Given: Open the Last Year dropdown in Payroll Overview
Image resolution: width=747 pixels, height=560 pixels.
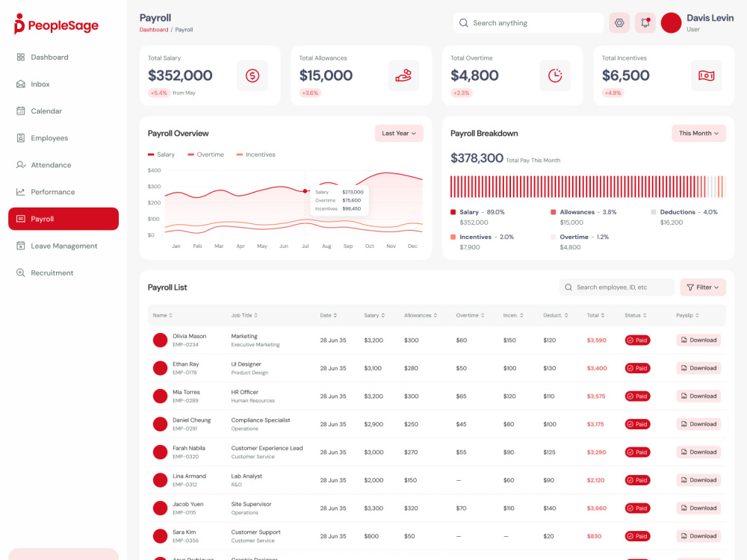Looking at the screenshot, I should 399,134.
